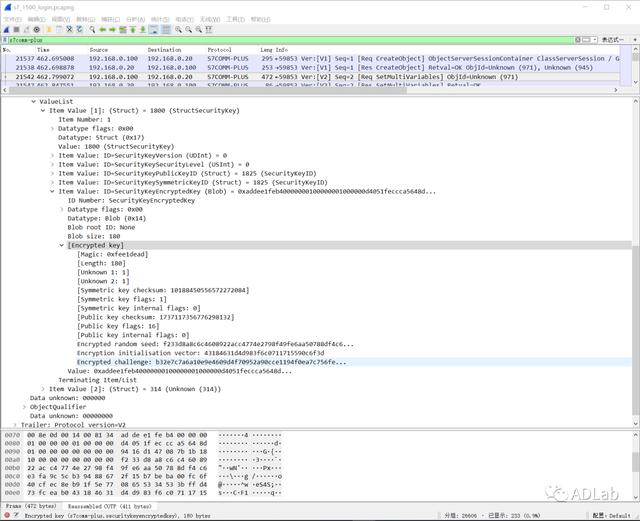Click expert information icon in status bar
640x521 pixels.
pyautogui.click(x=6, y=515)
